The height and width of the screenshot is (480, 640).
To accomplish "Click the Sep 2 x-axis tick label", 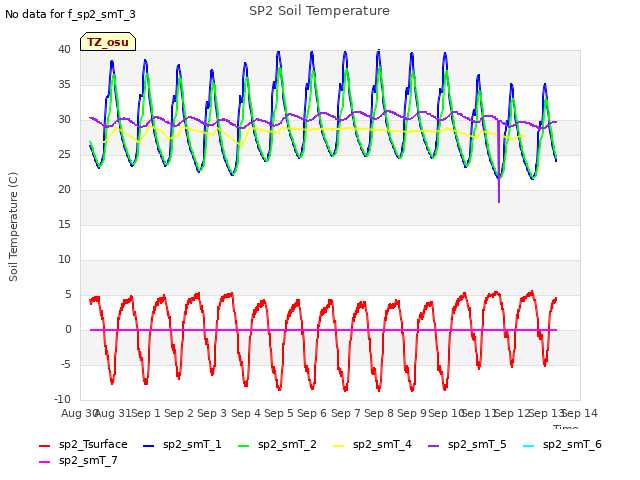I will click(179, 413).
